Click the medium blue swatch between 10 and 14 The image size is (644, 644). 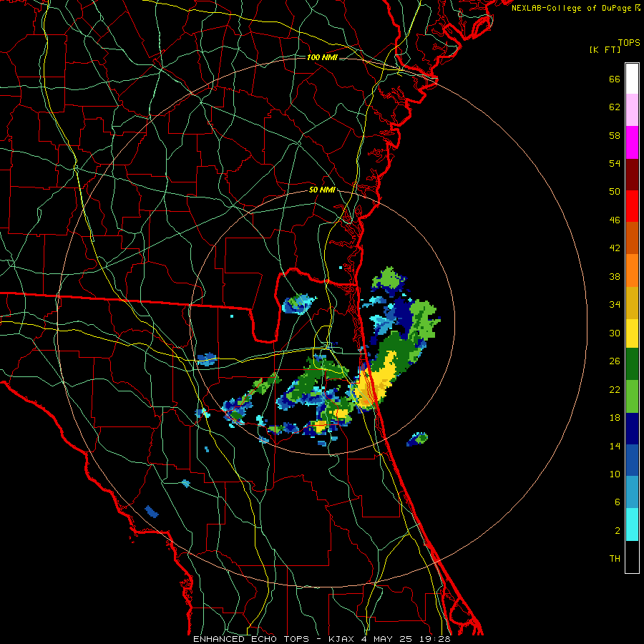632,460
